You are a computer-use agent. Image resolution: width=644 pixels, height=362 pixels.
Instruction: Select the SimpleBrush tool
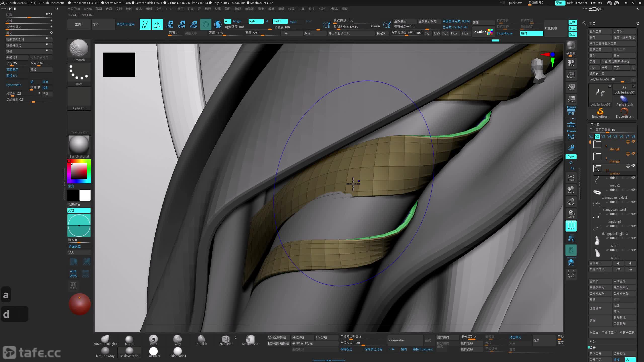pos(600,113)
